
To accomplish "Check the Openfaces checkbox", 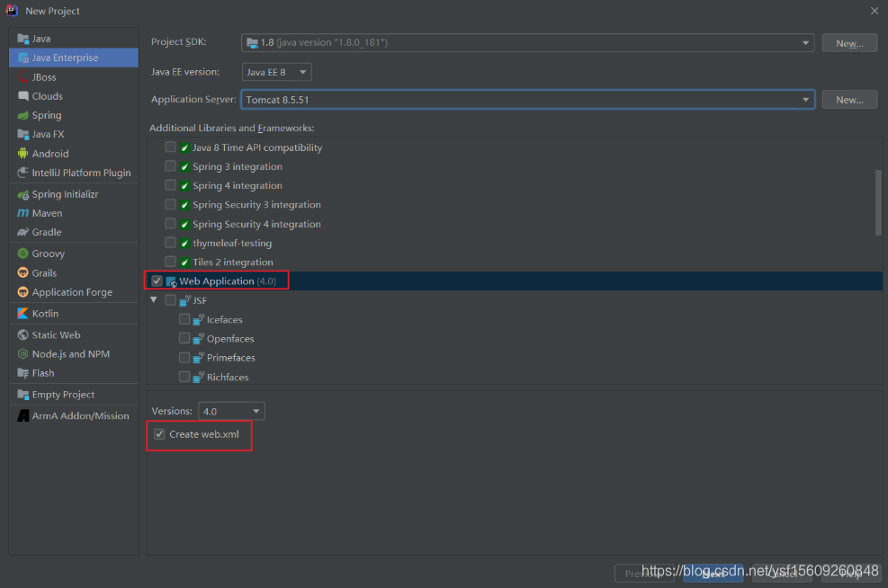I will pyautogui.click(x=184, y=338).
